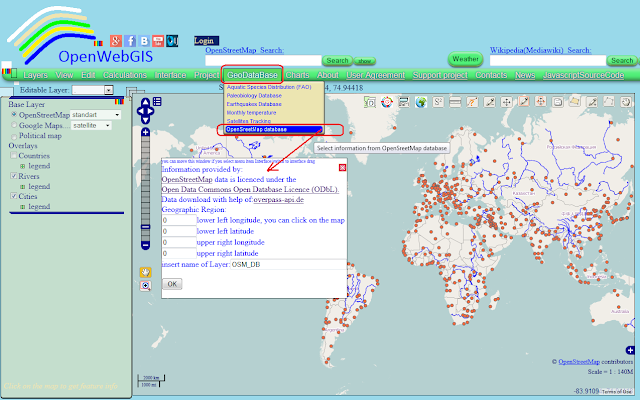The height and width of the screenshot is (400, 640).
Task: Open the OpenStreetMap 'standart' style dropdown
Action: 96,115
